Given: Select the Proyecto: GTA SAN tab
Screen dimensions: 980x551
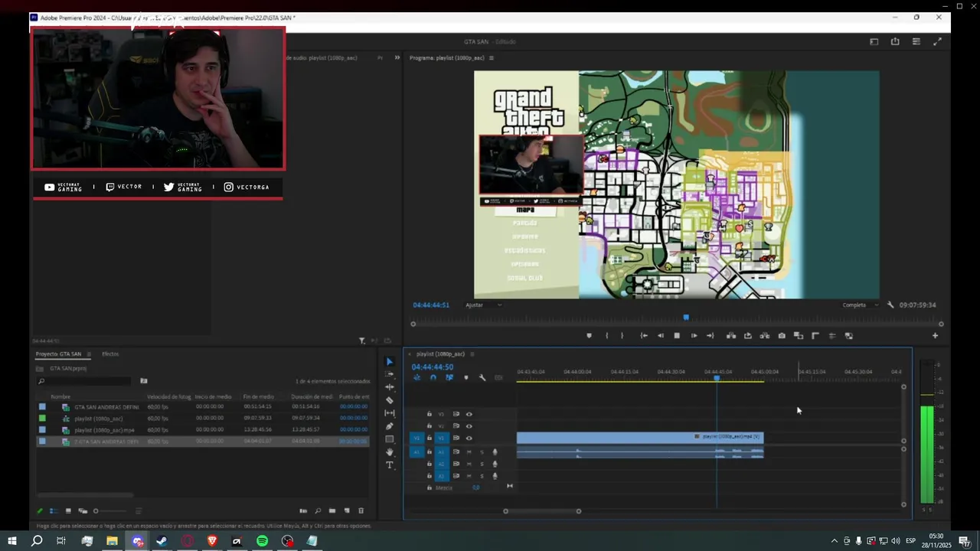Looking at the screenshot, I should [58, 354].
